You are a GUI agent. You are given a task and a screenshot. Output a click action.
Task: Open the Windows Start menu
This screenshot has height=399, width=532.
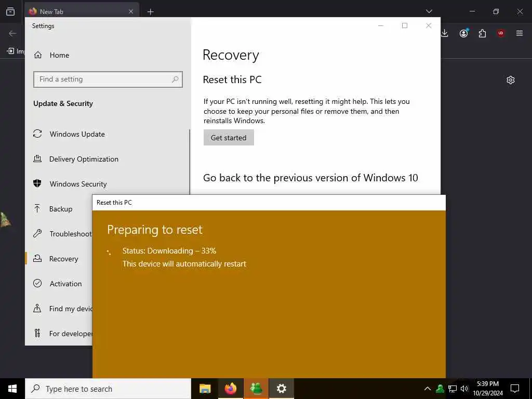pyautogui.click(x=12, y=389)
